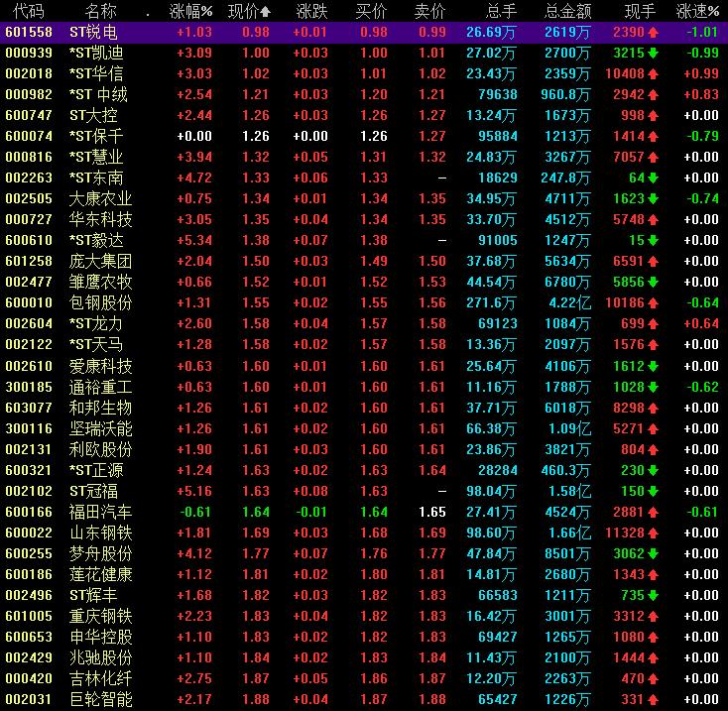Click the green down arrow beside 15
The width and height of the screenshot is (728, 711).
[x=653, y=240]
